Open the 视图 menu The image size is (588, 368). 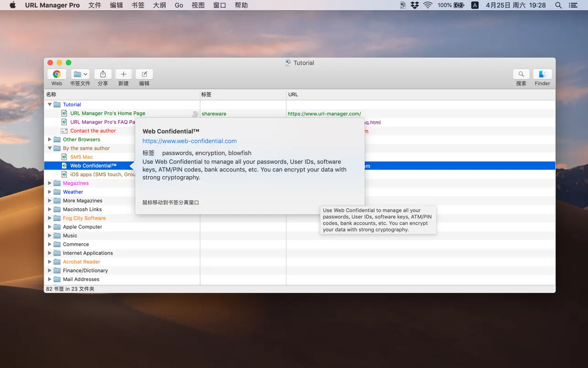click(198, 5)
